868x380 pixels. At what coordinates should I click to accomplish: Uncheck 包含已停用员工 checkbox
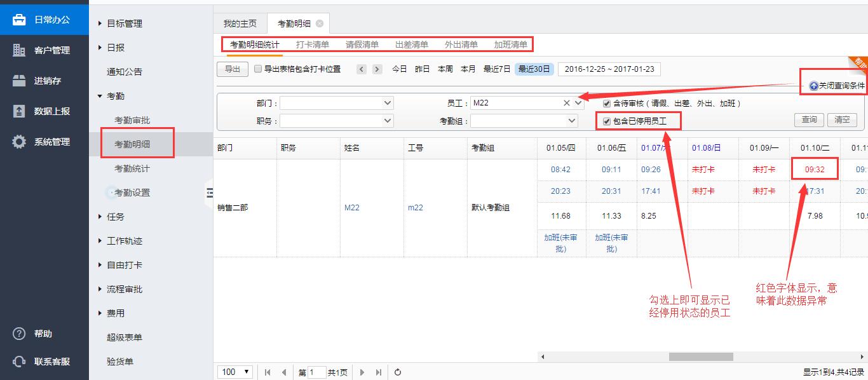click(x=607, y=121)
